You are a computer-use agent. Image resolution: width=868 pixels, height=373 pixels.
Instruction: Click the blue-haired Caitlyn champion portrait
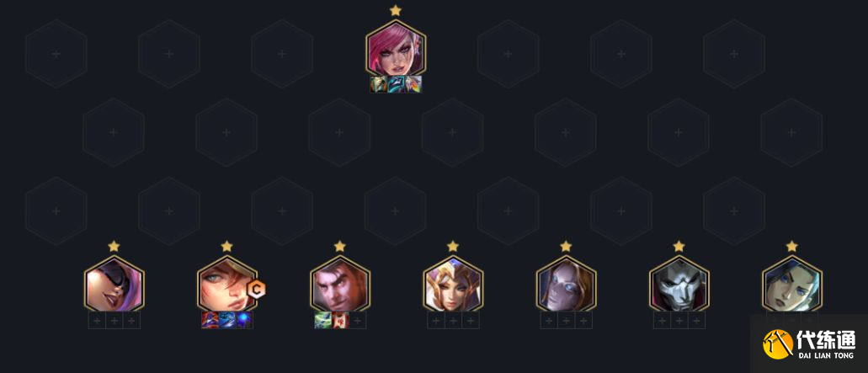pos(791,284)
